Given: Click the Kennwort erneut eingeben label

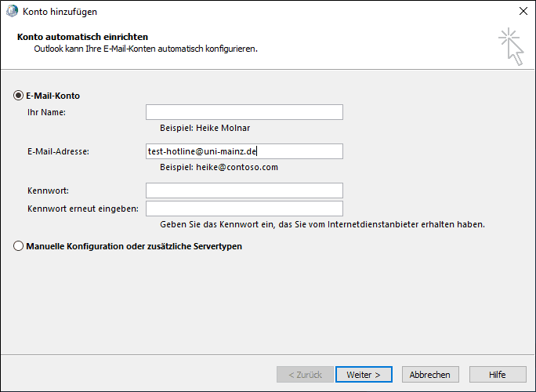Looking at the screenshot, I should [x=83, y=209].
